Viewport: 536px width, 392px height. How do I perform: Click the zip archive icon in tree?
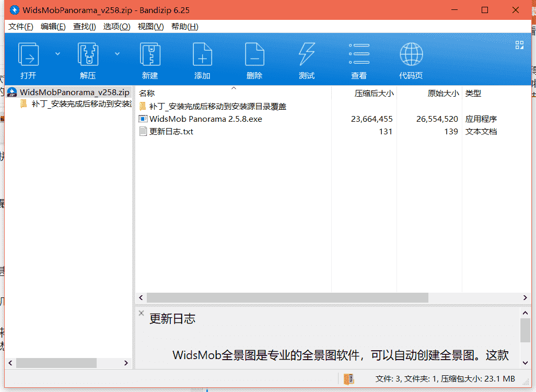coord(12,92)
